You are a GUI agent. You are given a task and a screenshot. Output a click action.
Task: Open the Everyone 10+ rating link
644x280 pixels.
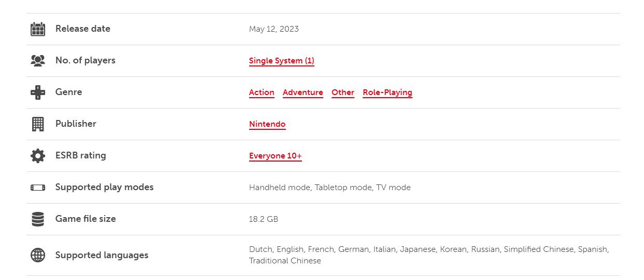coord(275,156)
